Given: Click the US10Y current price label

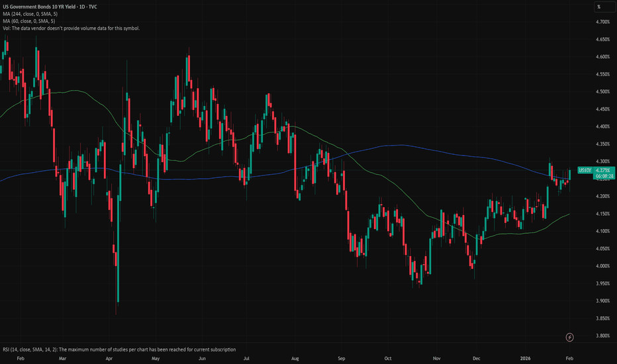Looking at the screenshot, I should [x=585, y=170].
